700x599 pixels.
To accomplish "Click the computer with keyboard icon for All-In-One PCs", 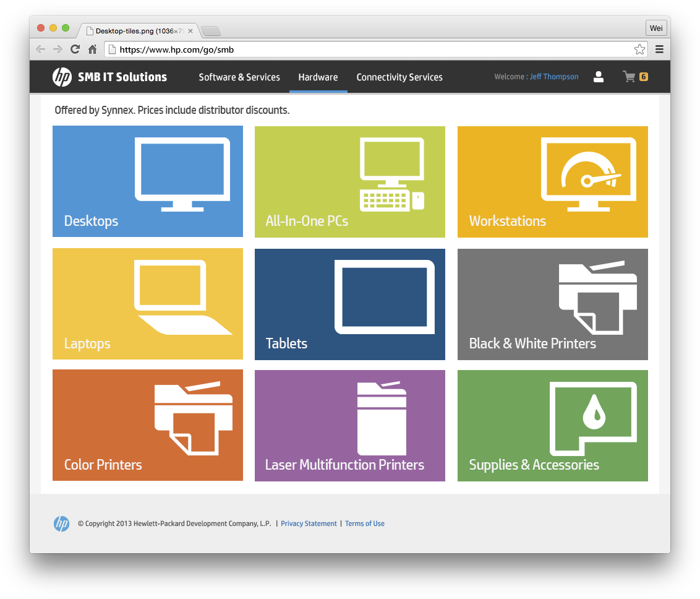I will pyautogui.click(x=392, y=175).
